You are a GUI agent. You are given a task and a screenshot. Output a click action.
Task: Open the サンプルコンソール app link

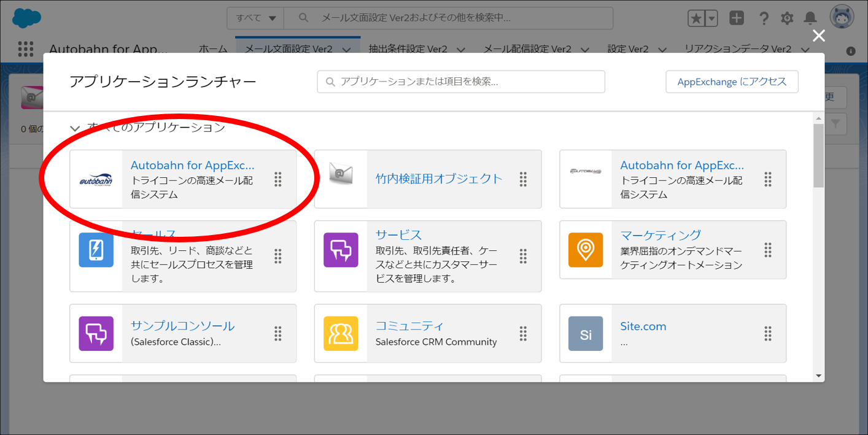pos(182,326)
